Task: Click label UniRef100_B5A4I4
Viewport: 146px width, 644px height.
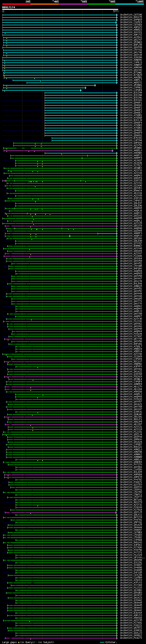Action: tap(131, 191)
